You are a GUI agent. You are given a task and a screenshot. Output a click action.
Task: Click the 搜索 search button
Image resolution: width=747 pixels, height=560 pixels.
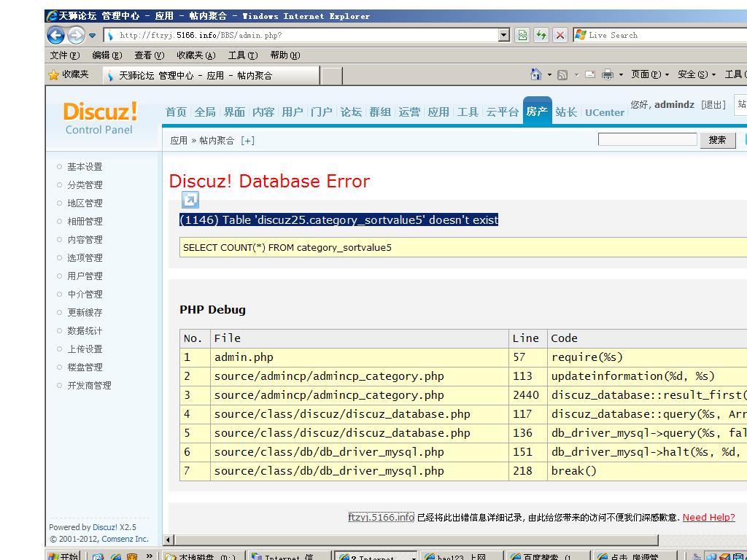coord(718,140)
